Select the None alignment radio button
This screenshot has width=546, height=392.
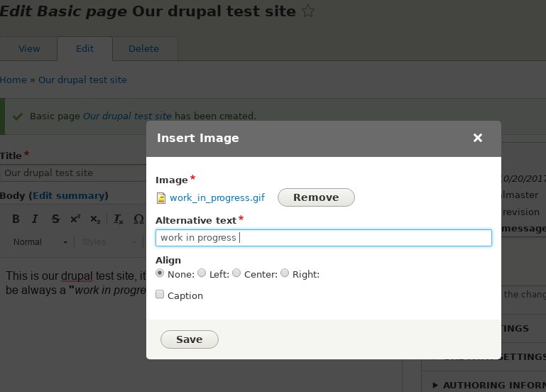pos(160,273)
